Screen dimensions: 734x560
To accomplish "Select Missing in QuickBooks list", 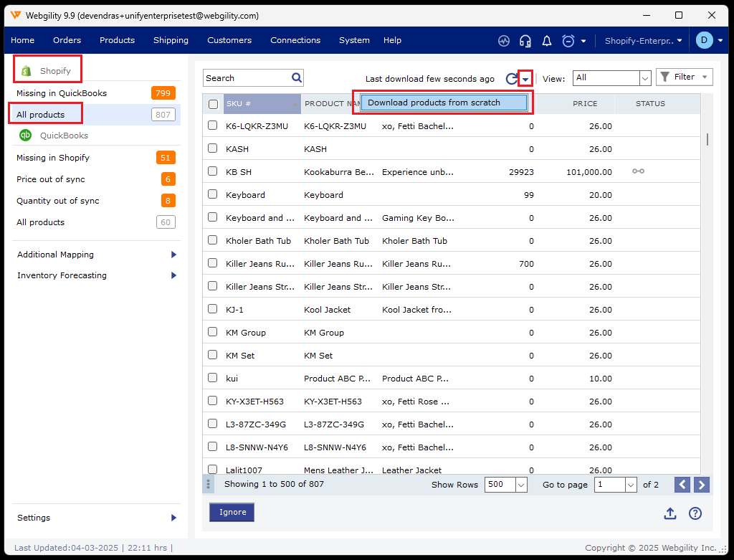I will 62,93.
